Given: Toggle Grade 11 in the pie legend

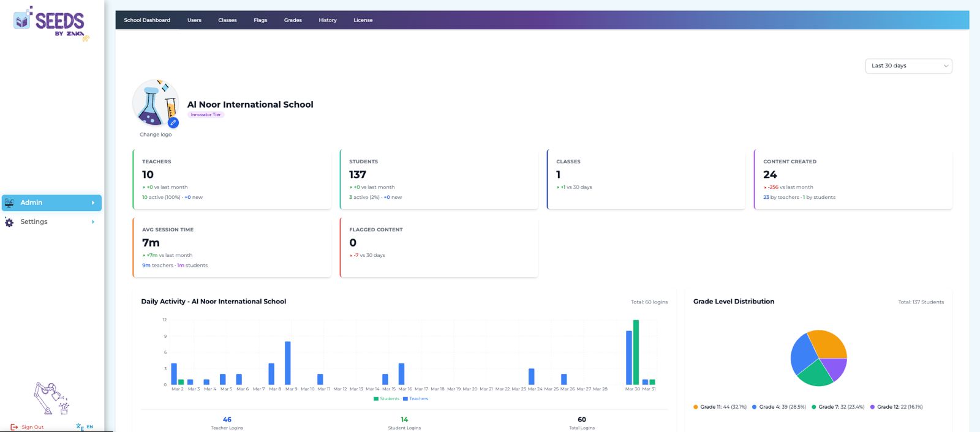Looking at the screenshot, I should pos(719,407).
